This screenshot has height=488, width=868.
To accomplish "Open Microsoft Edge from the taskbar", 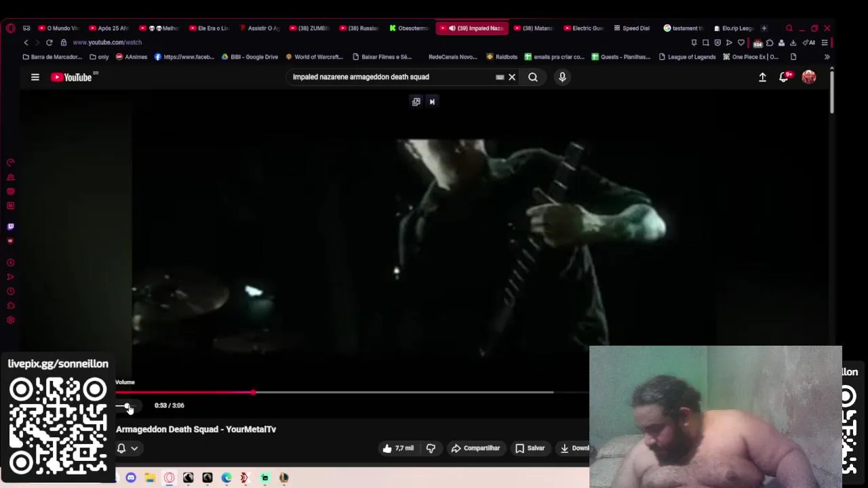I will pyautogui.click(x=226, y=478).
